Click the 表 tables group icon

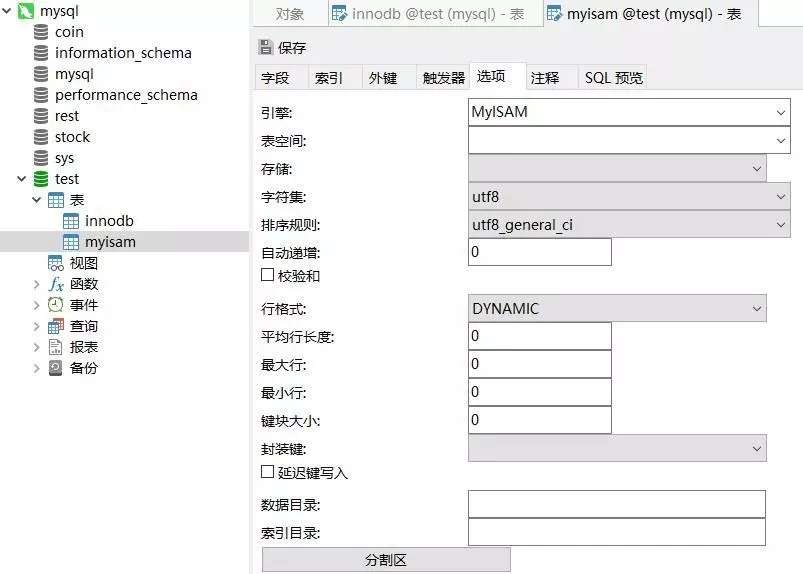click(x=56, y=200)
